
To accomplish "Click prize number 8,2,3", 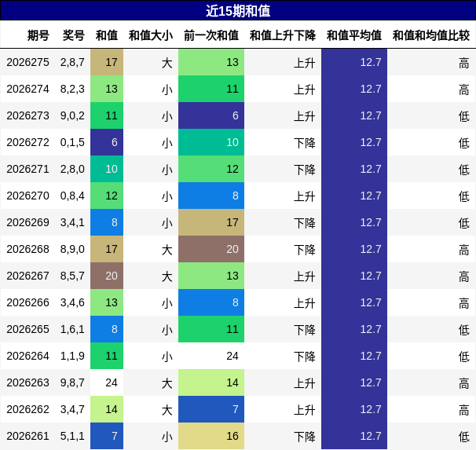I will (x=72, y=89).
